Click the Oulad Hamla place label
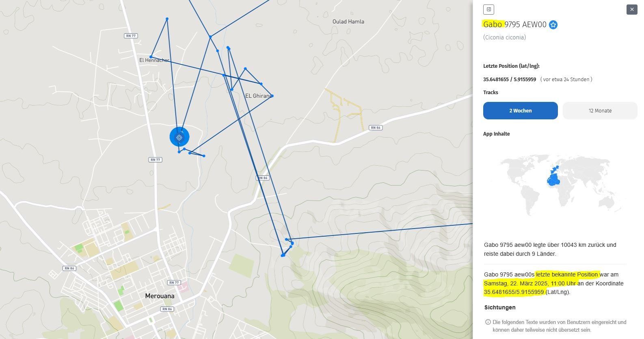644x339 pixels. tap(348, 22)
